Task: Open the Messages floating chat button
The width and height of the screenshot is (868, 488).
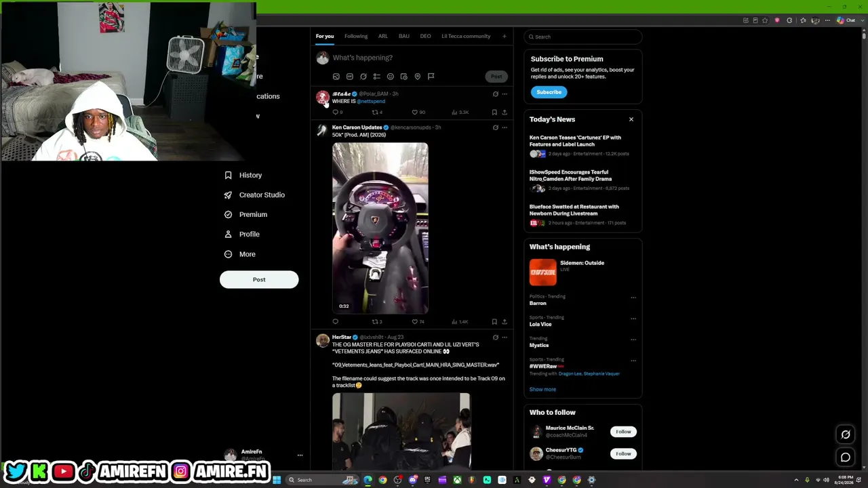Action: coord(846,457)
